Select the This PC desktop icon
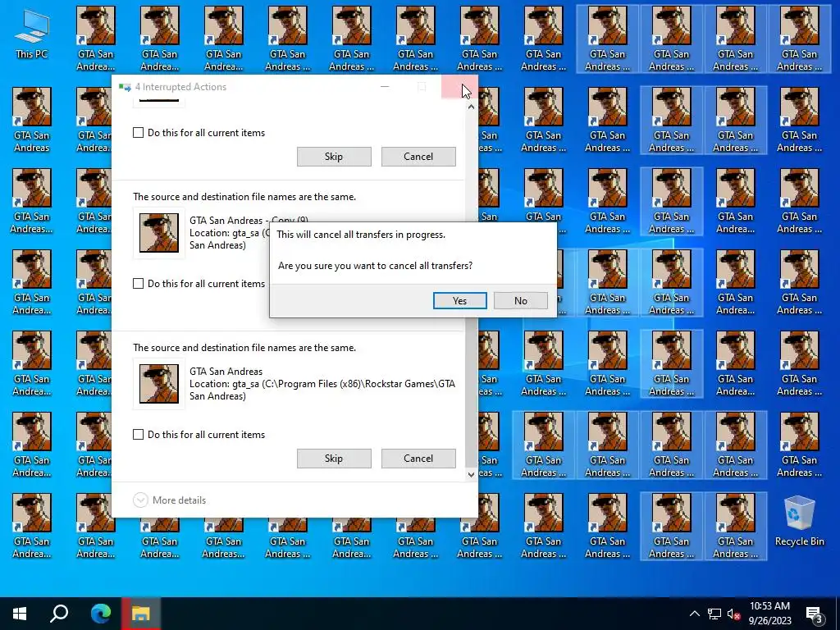 pos(32,35)
